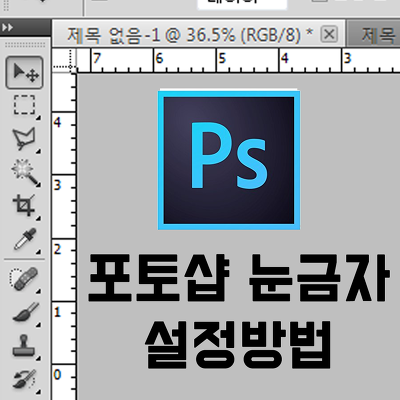Click the toolbar grip handle dots

(x=25, y=45)
